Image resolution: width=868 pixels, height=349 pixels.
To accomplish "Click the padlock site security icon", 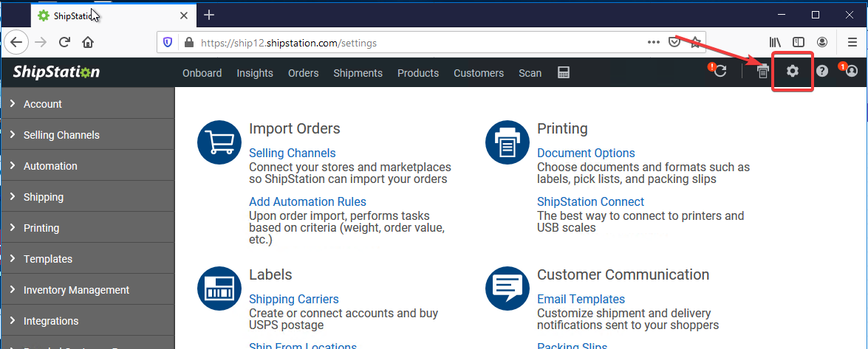I will [x=189, y=43].
